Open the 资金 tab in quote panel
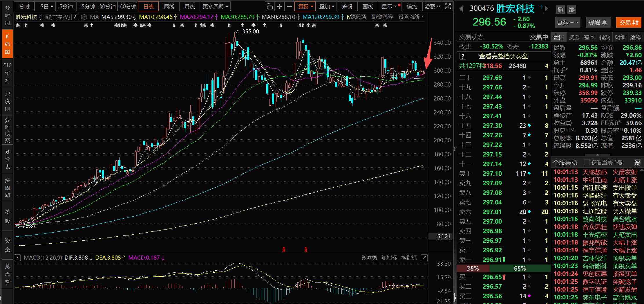 (x=574, y=37)
